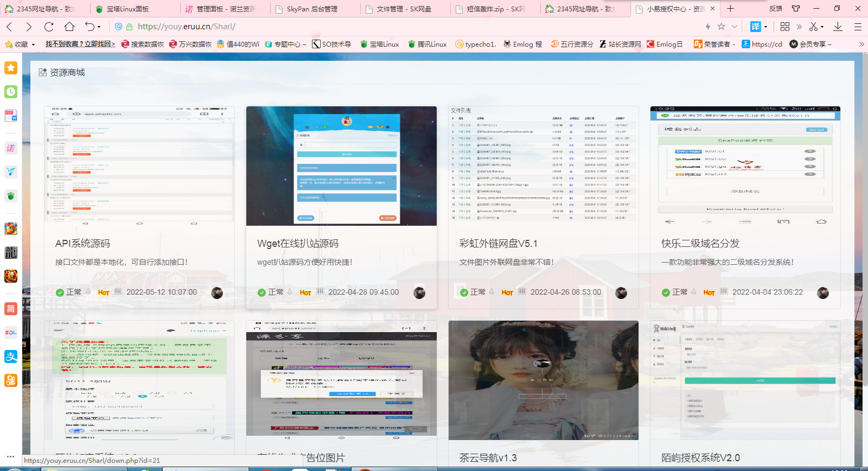Open the orange star favorites sidebar icon
The width and height of the screenshot is (868, 471).
[x=11, y=68]
